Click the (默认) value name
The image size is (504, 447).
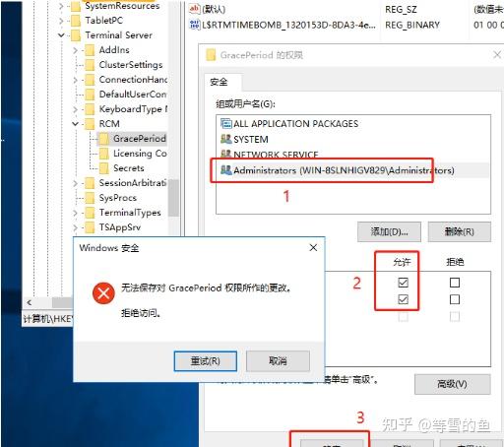214,9
